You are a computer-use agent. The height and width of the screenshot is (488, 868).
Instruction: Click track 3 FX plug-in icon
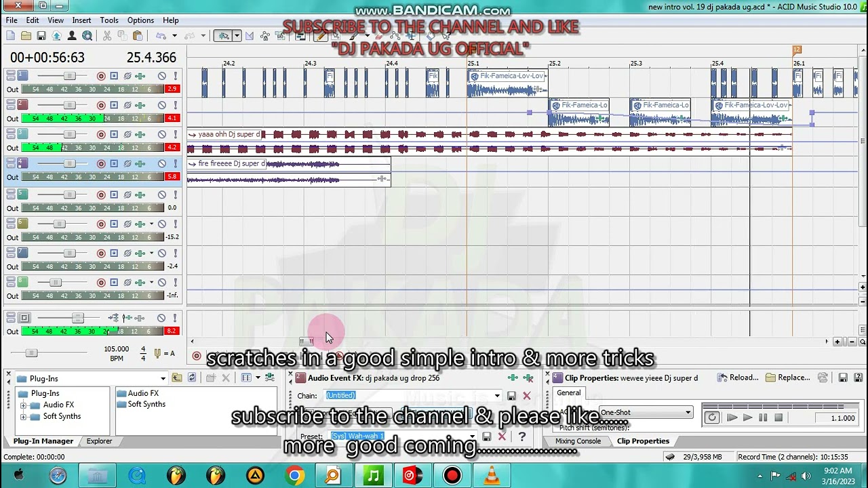pyautogui.click(x=140, y=134)
